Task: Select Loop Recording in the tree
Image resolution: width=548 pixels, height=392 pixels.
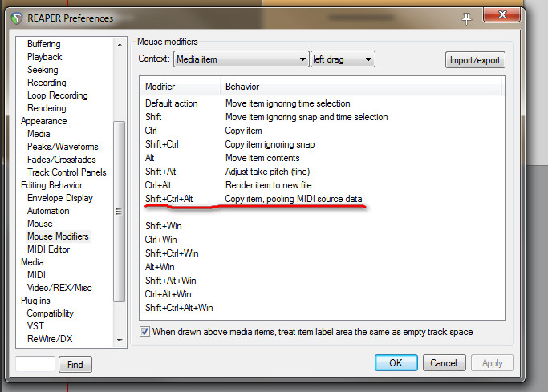Action: pyautogui.click(x=57, y=95)
